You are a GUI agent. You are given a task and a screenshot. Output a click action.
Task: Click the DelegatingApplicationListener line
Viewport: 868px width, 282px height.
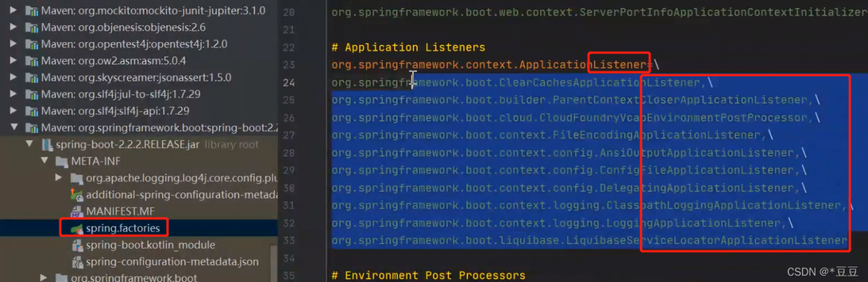[569, 188]
